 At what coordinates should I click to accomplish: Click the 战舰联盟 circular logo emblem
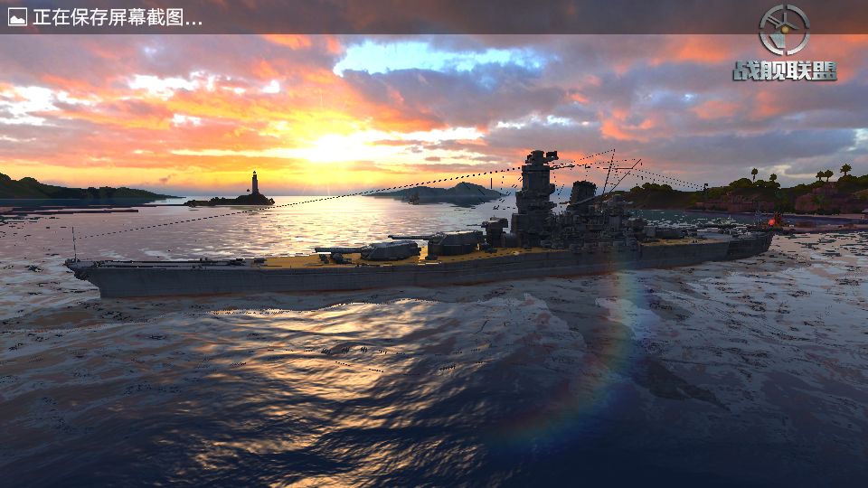[x=784, y=30]
